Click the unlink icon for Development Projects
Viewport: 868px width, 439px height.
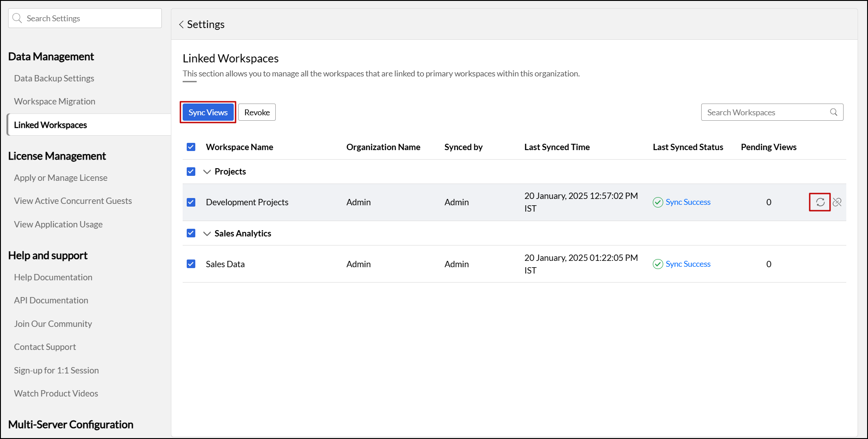click(837, 202)
